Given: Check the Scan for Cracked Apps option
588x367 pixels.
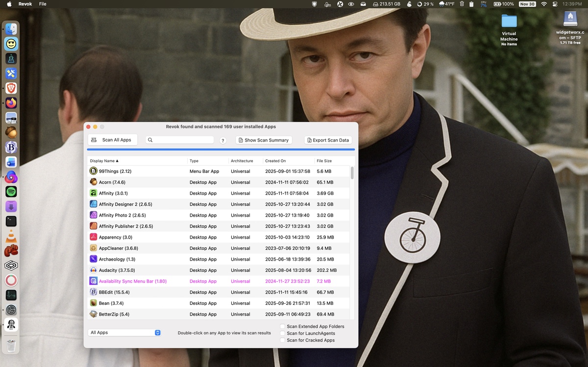Looking at the screenshot, I should click(283, 340).
